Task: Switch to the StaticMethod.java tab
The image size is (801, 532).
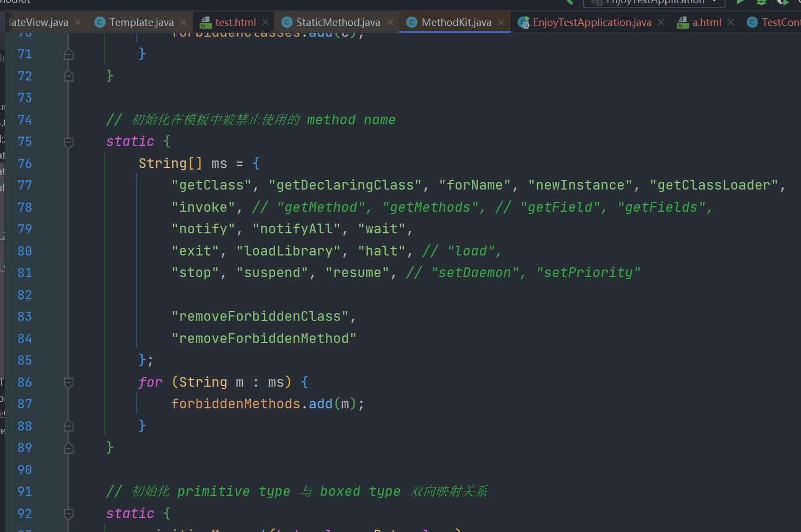Action: (338, 22)
